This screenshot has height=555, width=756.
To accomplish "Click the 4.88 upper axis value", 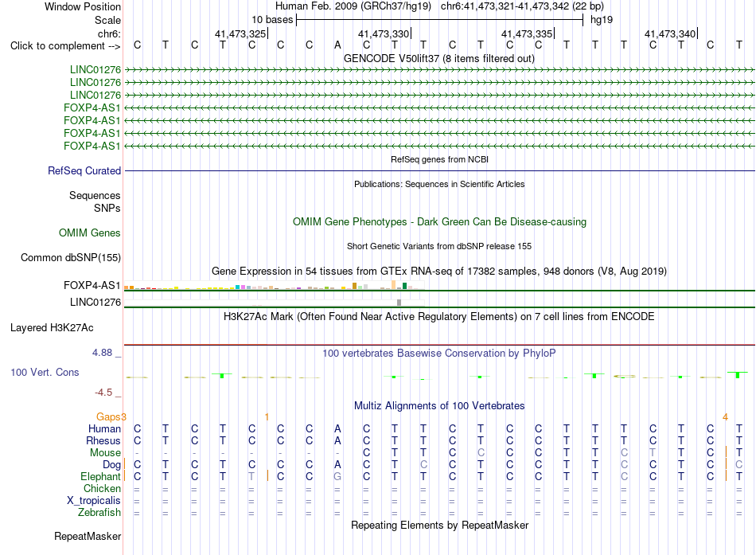I will click(x=102, y=353).
